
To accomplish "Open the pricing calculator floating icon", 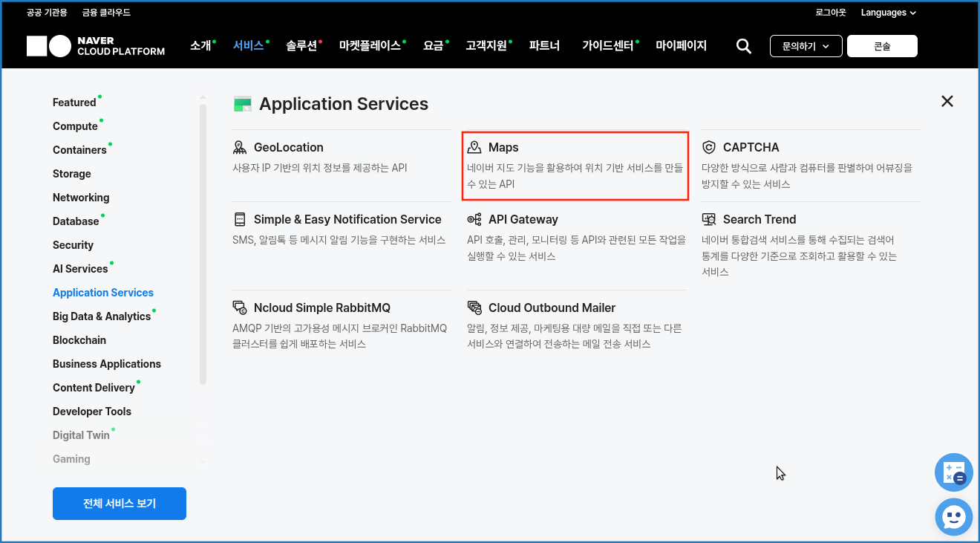I will point(953,472).
